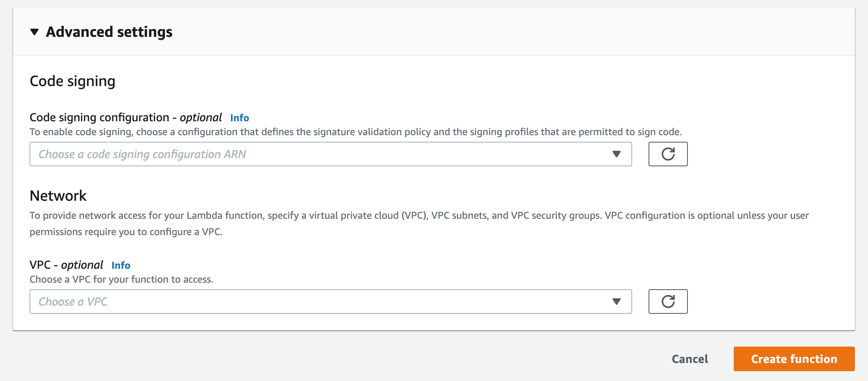Screen dimensions: 868x381
Task: Click the Code signing configuration field label
Action: coord(125,118)
